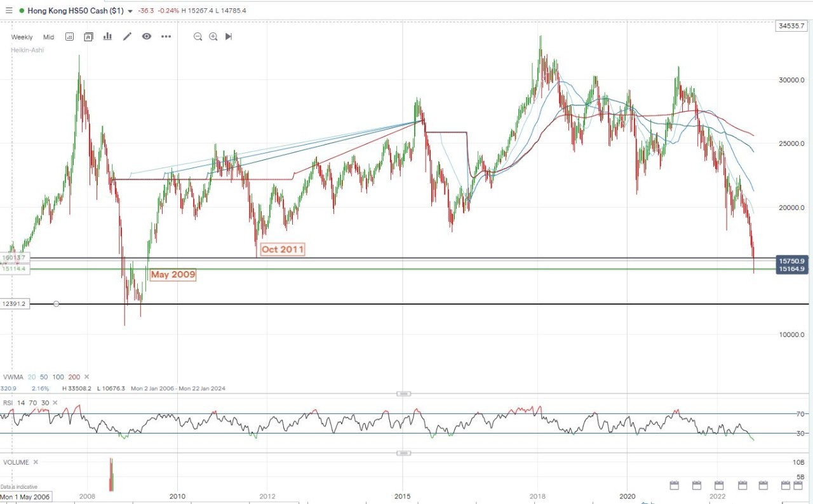The height and width of the screenshot is (504, 813).
Task: Jump to latest bar with skip-forward icon
Action: pyautogui.click(x=229, y=37)
